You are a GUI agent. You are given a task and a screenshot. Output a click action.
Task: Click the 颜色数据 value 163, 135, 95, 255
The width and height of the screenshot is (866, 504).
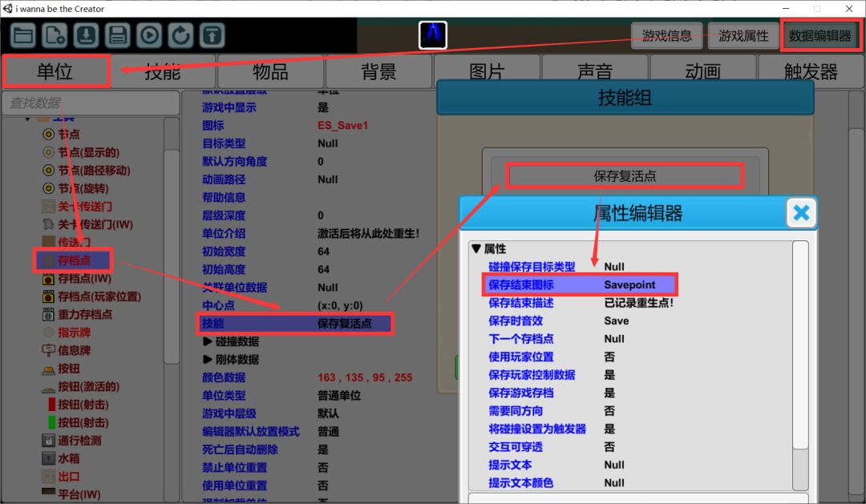click(x=365, y=377)
